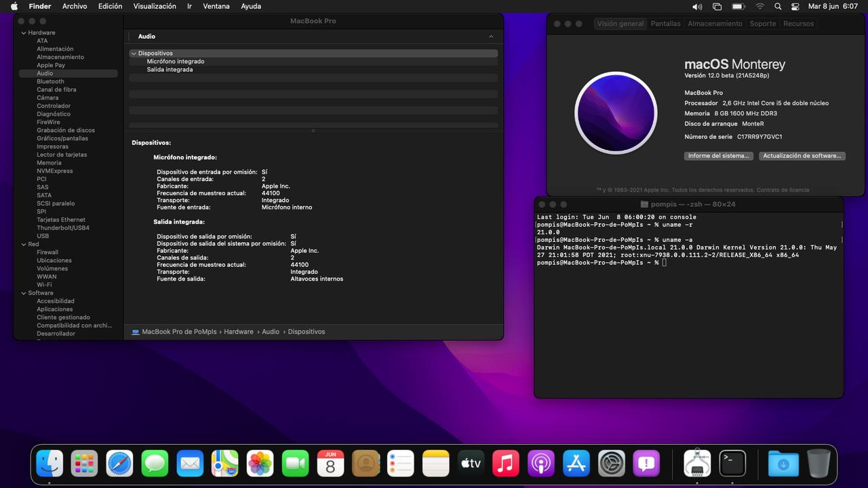Open the Trash in Dock
This screenshot has height=488, width=868.
(818, 464)
